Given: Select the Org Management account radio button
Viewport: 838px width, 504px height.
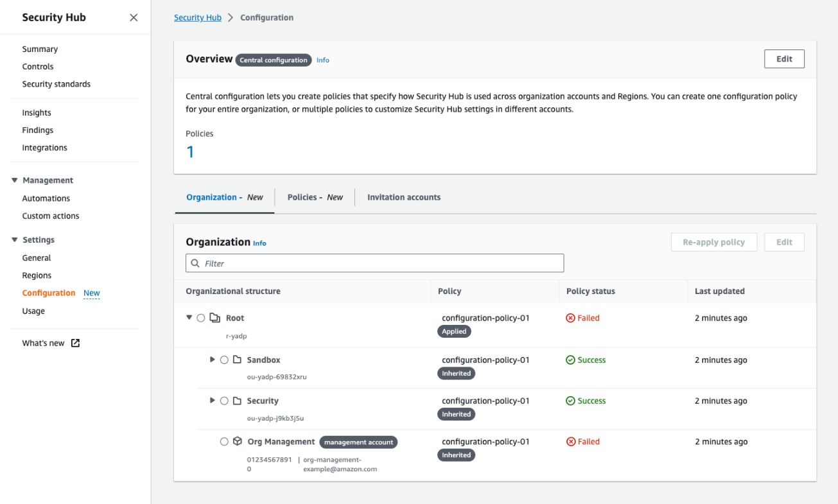Looking at the screenshot, I should (224, 441).
